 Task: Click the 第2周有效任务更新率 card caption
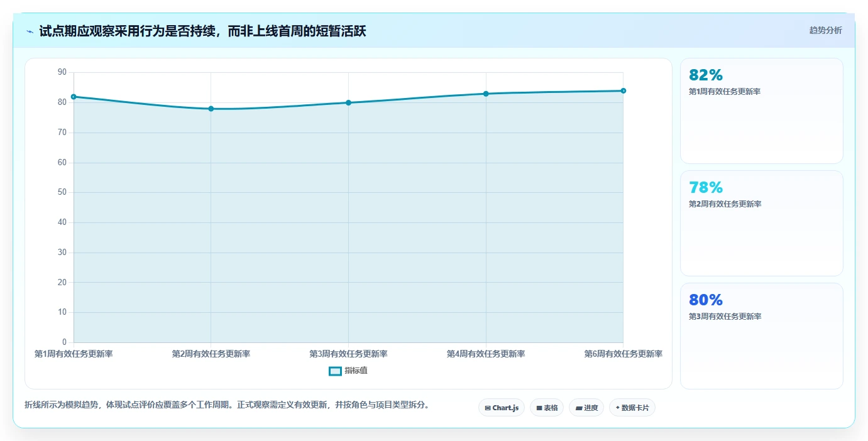coord(725,204)
